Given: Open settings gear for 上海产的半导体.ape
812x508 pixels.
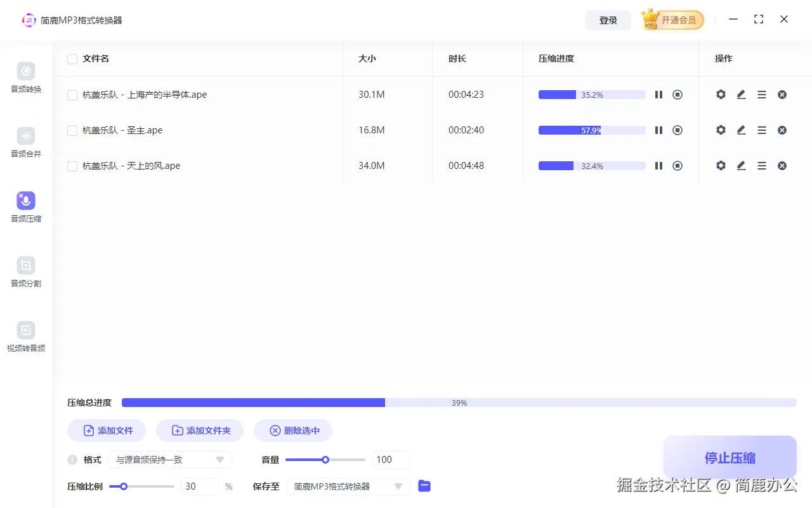Looking at the screenshot, I should [x=721, y=95].
